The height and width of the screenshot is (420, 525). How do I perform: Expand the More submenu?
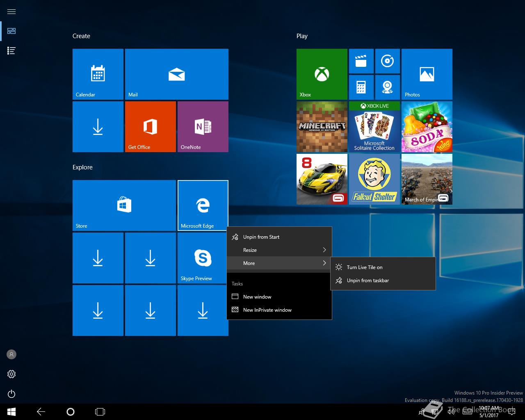tap(279, 263)
